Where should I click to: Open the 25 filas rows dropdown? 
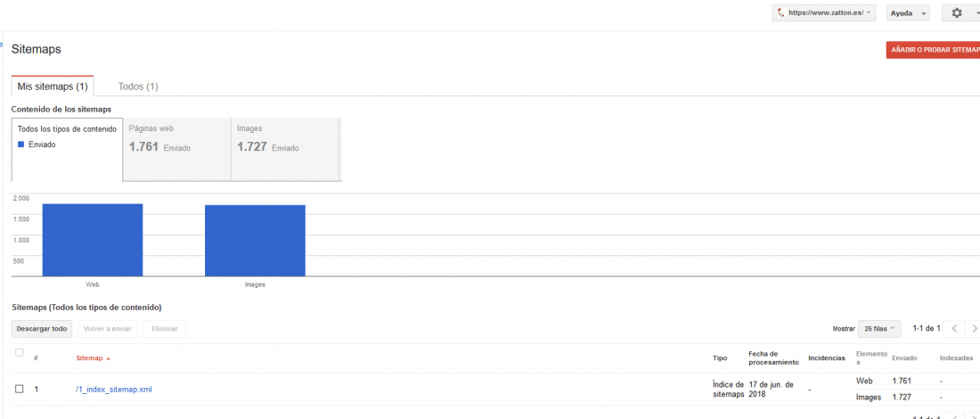click(880, 328)
